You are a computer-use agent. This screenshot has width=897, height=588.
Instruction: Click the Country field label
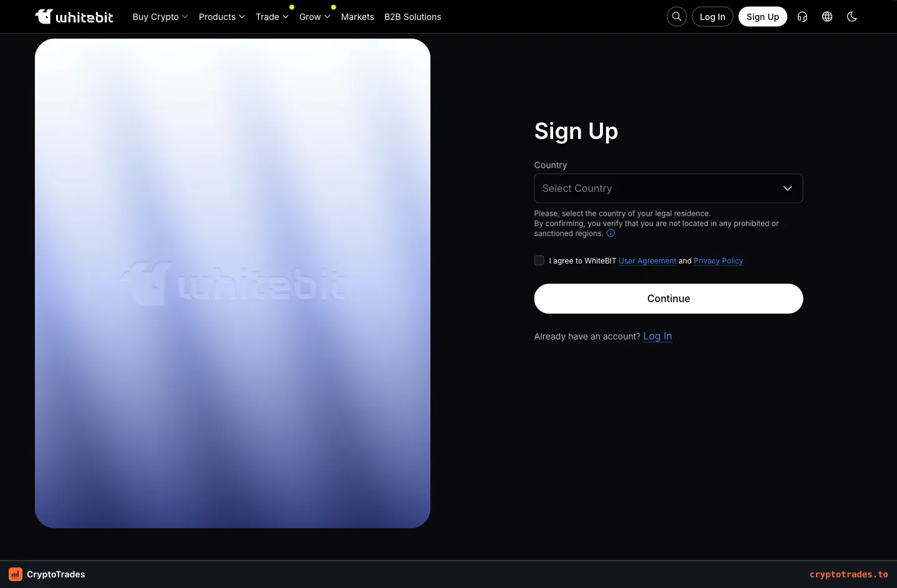point(551,165)
